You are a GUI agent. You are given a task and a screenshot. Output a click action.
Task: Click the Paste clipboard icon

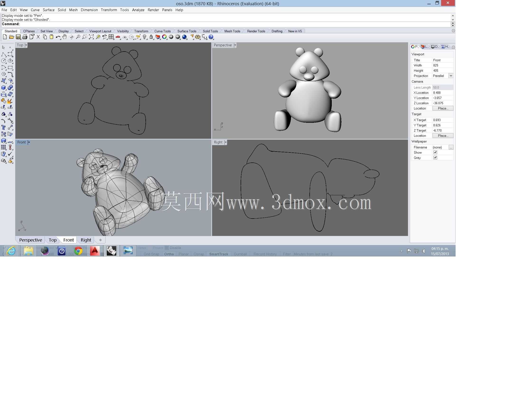click(51, 37)
